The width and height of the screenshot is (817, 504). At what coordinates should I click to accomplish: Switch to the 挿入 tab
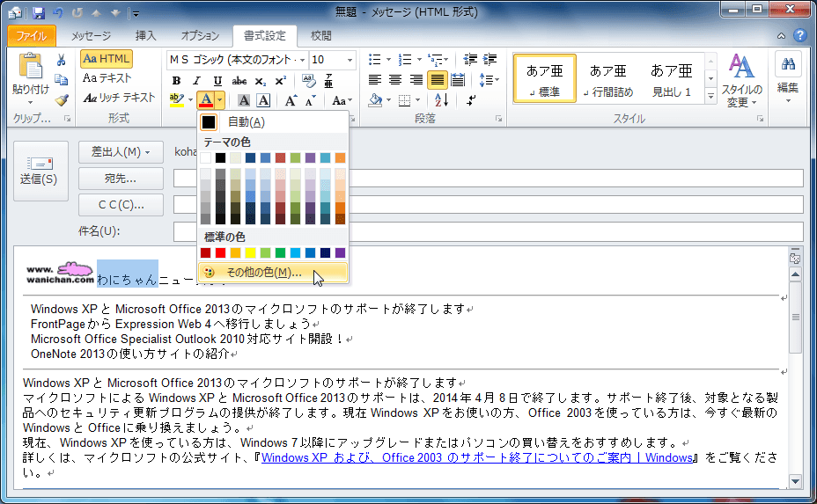pos(145,35)
